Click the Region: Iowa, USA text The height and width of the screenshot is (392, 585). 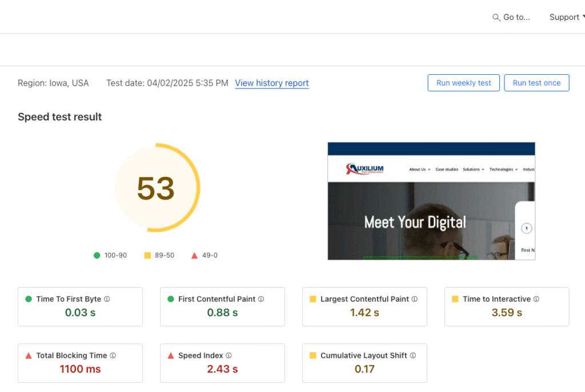(53, 83)
